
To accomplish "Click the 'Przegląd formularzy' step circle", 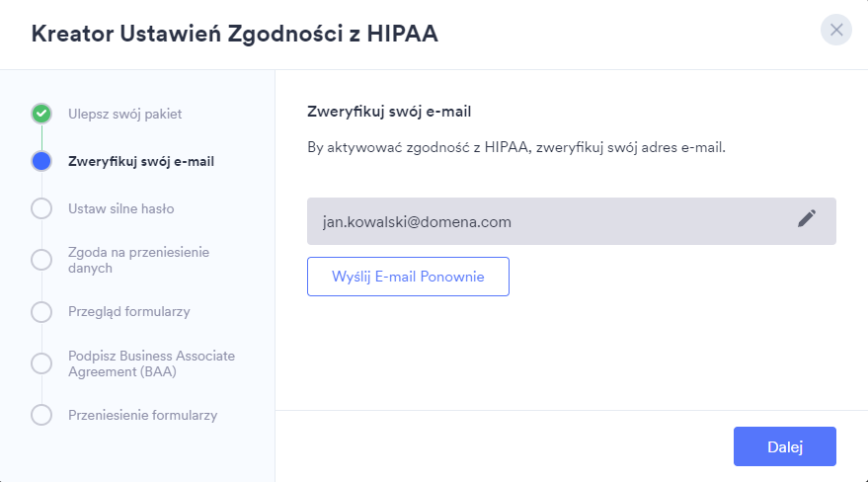I will pyautogui.click(x=41, y=311).
